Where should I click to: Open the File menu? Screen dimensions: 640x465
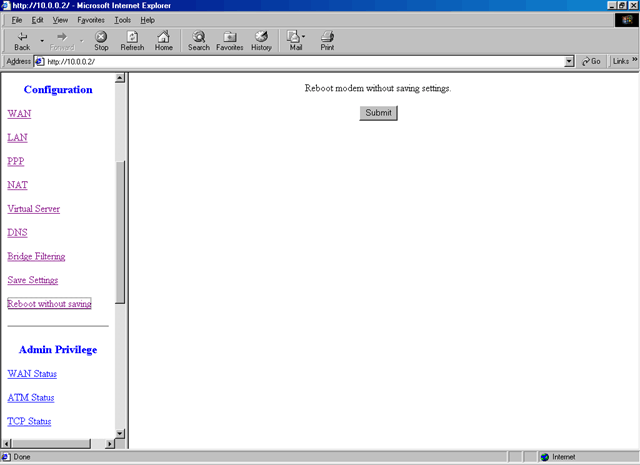coord(17,20)
